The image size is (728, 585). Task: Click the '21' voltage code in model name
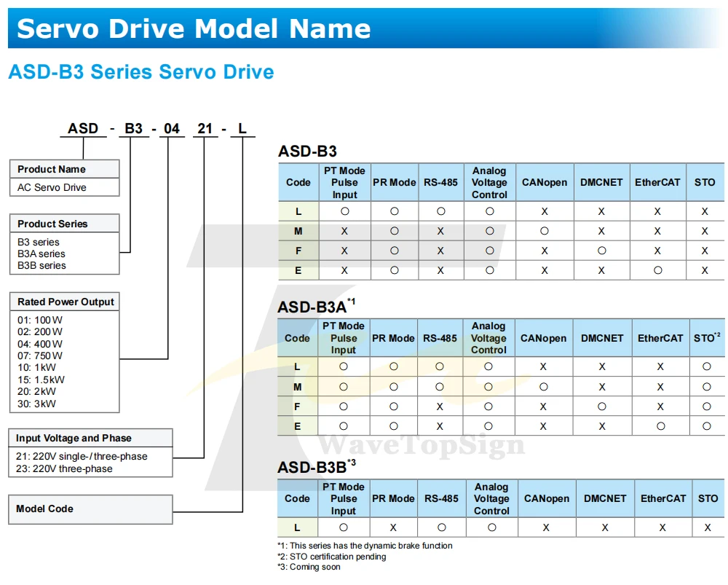pos(205,128)
